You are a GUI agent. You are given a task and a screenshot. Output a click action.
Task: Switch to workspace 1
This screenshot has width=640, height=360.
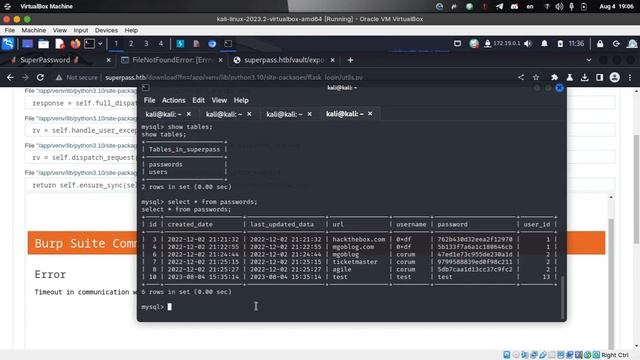tap(116, 44)
